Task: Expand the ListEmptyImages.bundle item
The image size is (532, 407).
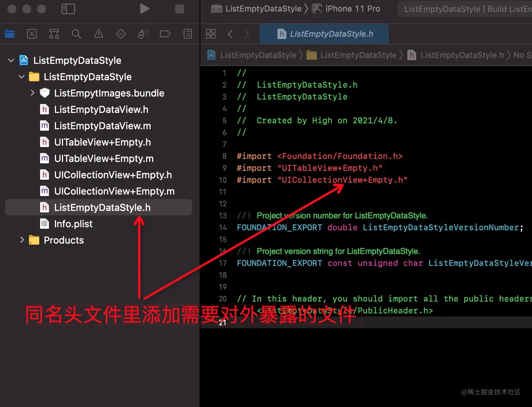Action: 32,93
